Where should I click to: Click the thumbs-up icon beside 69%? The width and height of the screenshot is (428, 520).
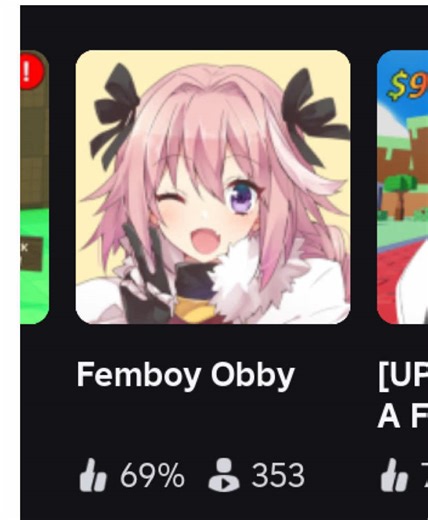pos(93,475)
